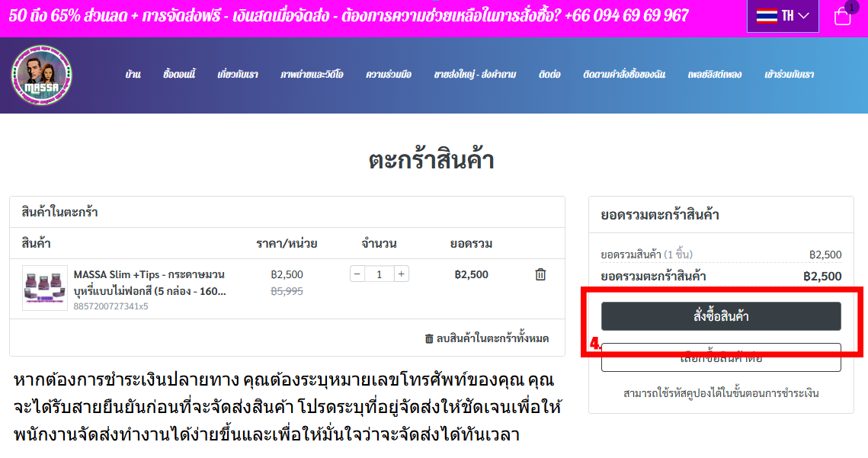Select เกี่ยวกับเรา in the navigation

[x=238, y=74]
